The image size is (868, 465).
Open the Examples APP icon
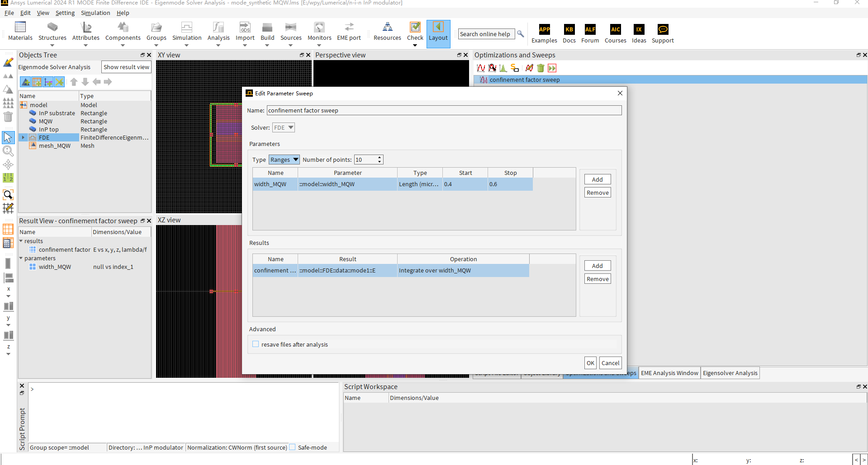[544, 30]
